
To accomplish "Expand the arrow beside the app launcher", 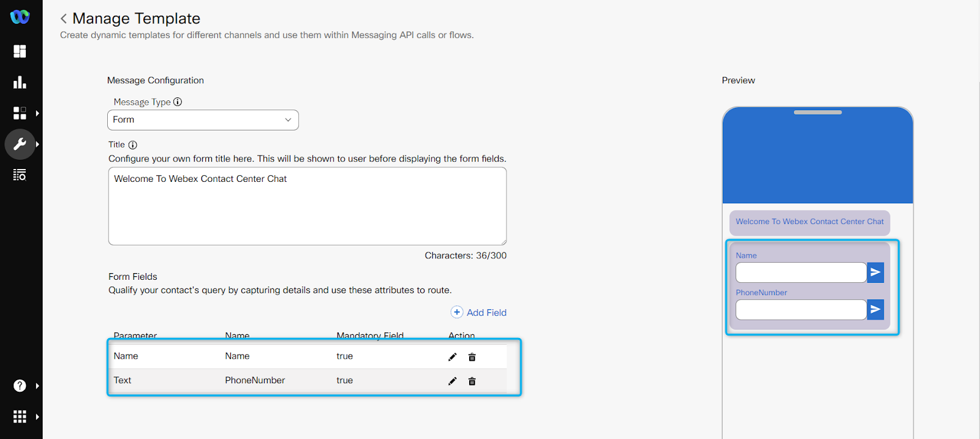I will pyautogui.click(x=37, y=417).
